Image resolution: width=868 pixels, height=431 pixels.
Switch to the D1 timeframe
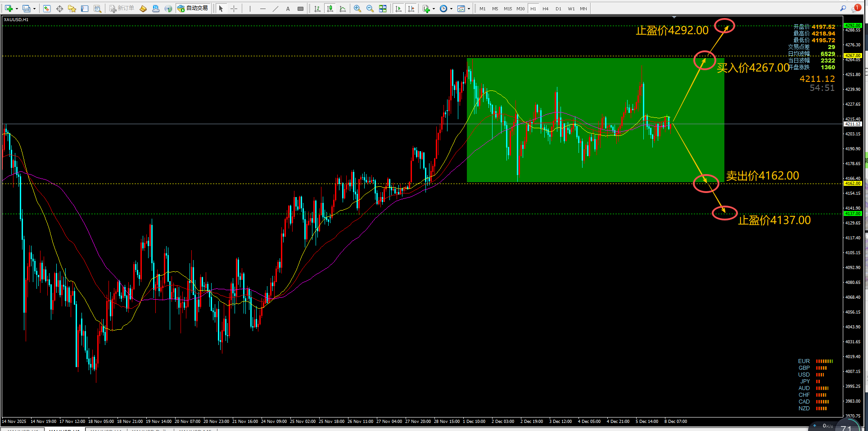tap(558, 9)
